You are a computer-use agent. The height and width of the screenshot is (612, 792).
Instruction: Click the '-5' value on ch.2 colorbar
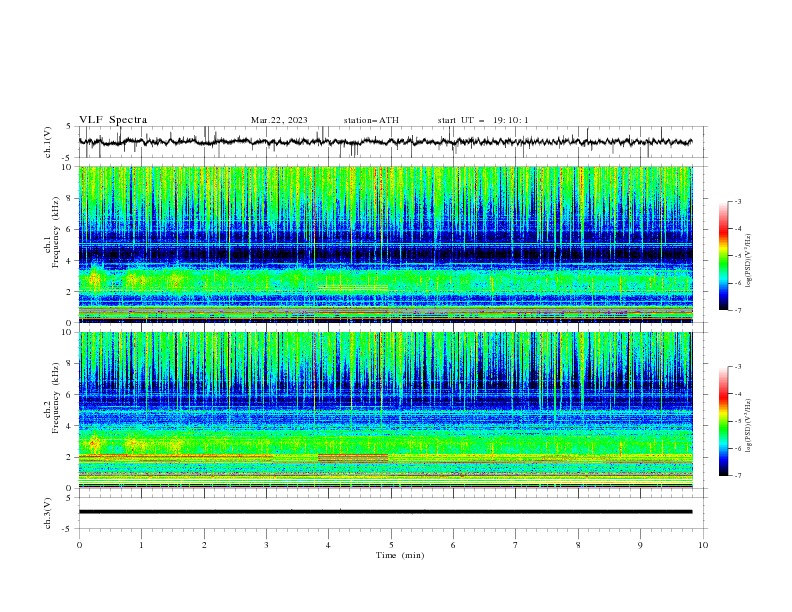738,421
